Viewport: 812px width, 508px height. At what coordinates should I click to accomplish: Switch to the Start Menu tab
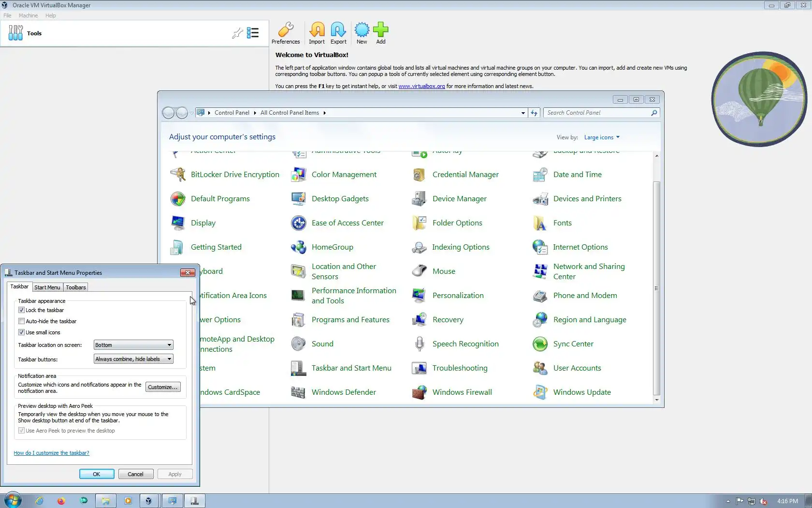pos(47,287)
